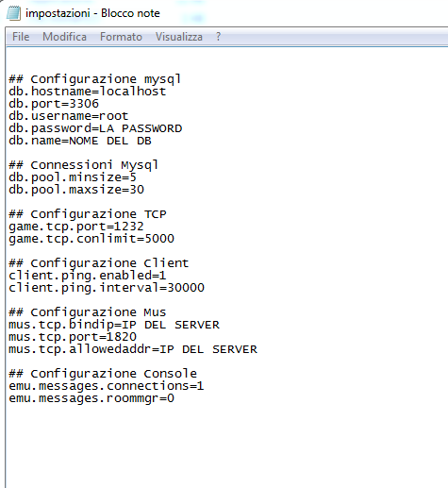The width and height of the screenshot is (448, 488).
Task: Click on game.tcp.conlimit=5000 line
Action: click(91, 239)
